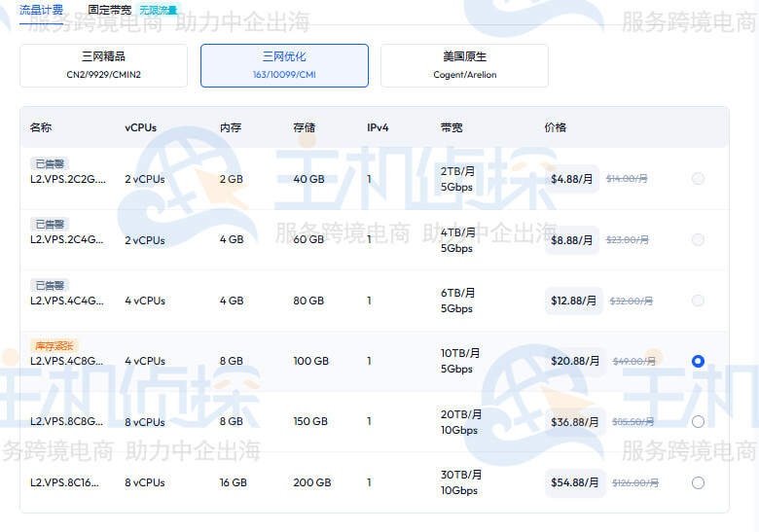759x532 pixels.
Task: Click the 80 GB storage value
Action: [308, 301]
